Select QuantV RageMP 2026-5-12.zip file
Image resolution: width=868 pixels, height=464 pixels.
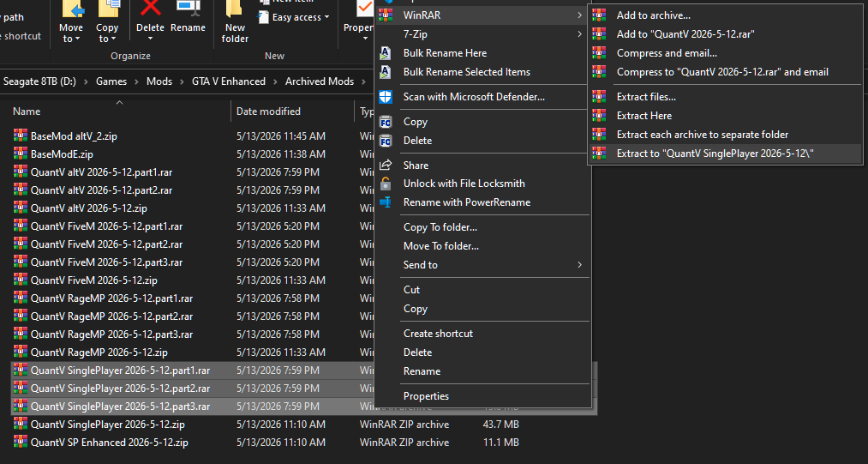[99, 352]
